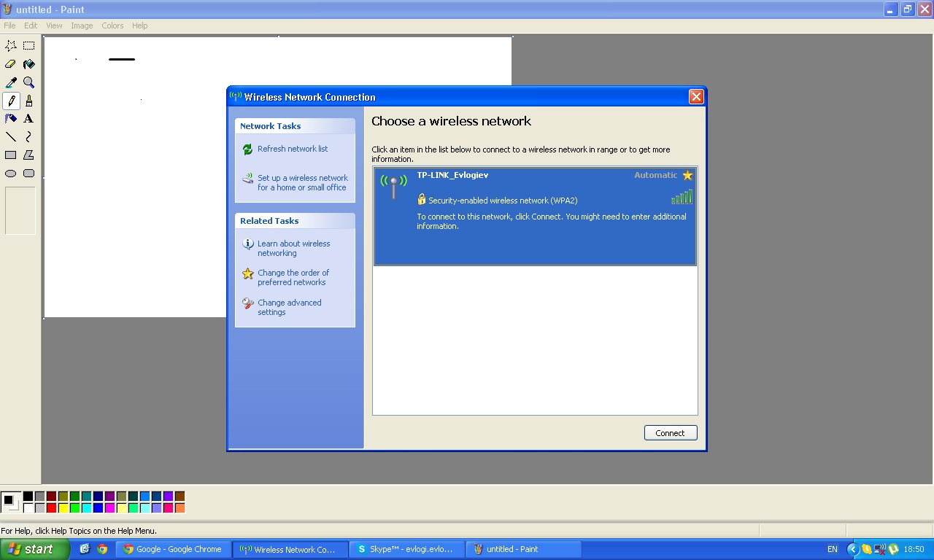Pick the Fill With Color bucket tool
Viewport: 934px width, 560px height.
coord(28,64)
